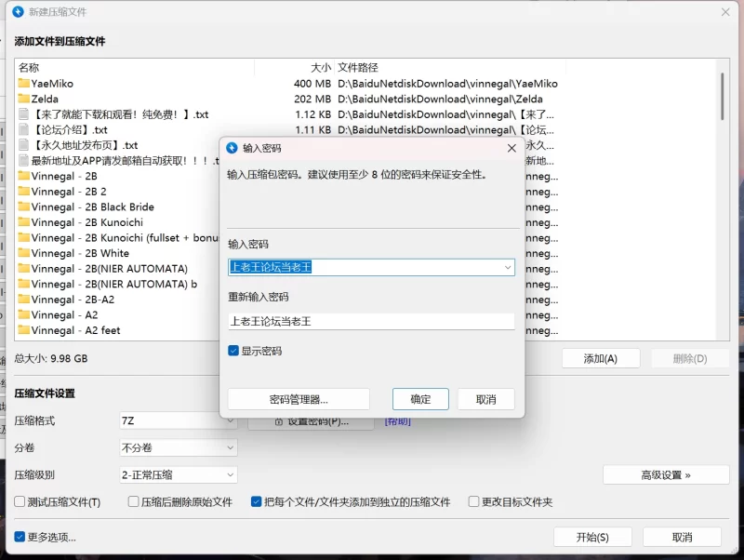Click the Vinnegal - A2 feet folder icon
This screenshot has width=744, height=560.
(24, 330)
